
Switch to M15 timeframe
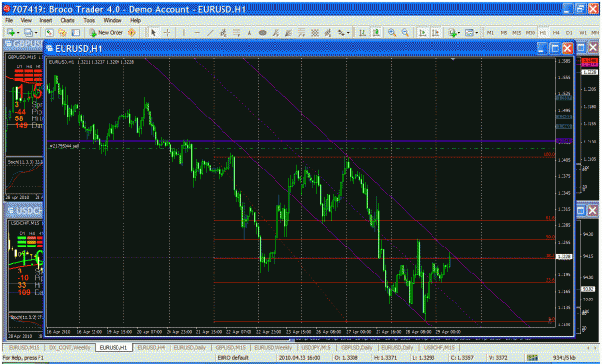pyautogui.click(x=517, y=33)
